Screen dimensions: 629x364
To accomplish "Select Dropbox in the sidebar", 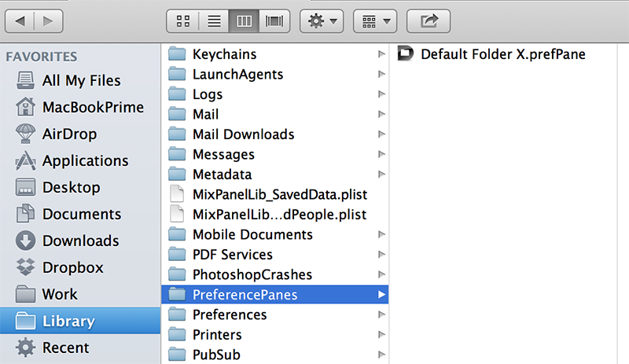I will point(80,267).
